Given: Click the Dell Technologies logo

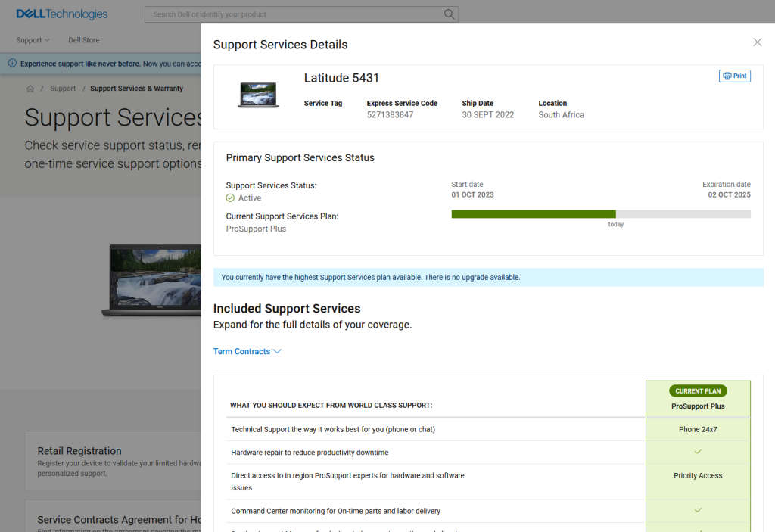Looking at the screenshot, I should (x=62, y=14).
